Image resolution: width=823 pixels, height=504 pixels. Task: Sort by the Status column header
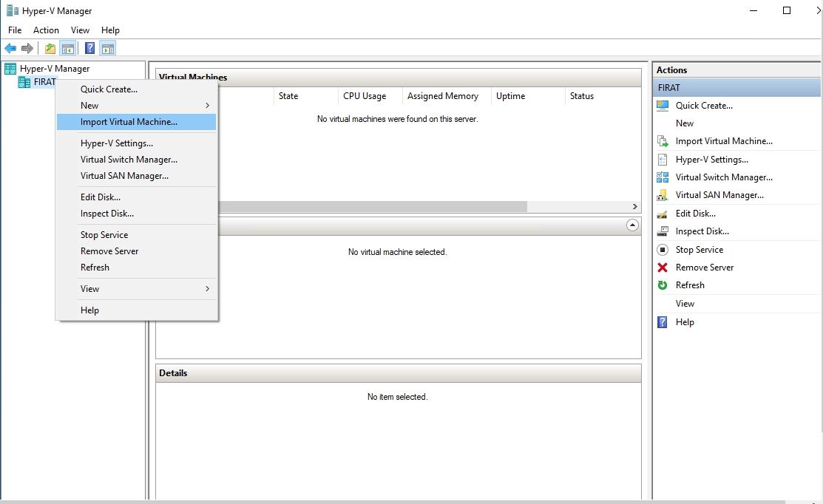point(603,96)
